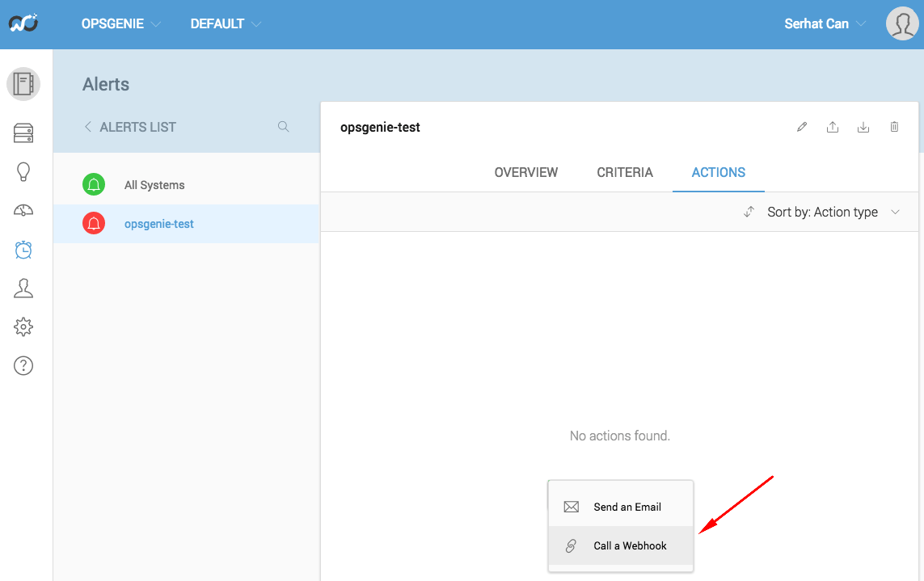
Task: Click the opsgenie-test alert title heading
Action: click(x=380, y=128)
